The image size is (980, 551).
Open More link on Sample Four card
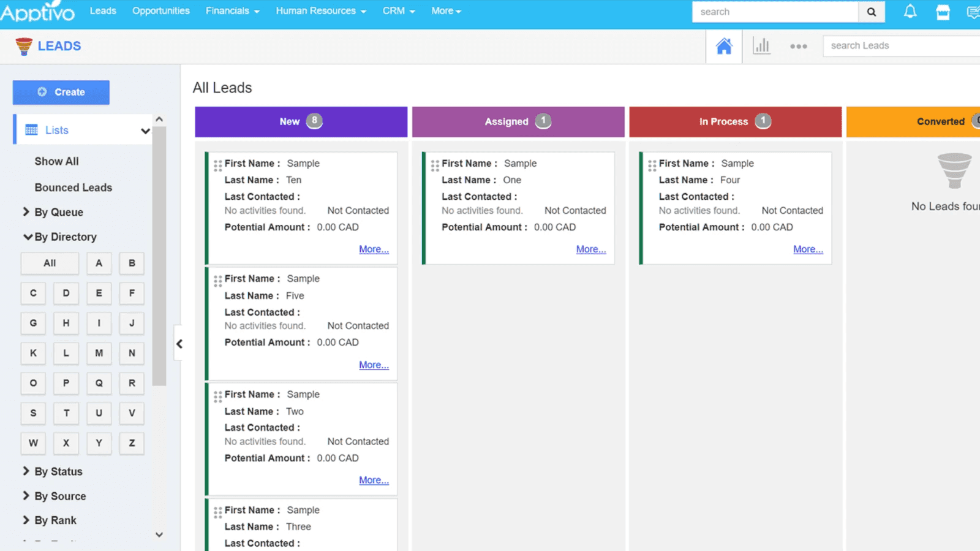808,249
